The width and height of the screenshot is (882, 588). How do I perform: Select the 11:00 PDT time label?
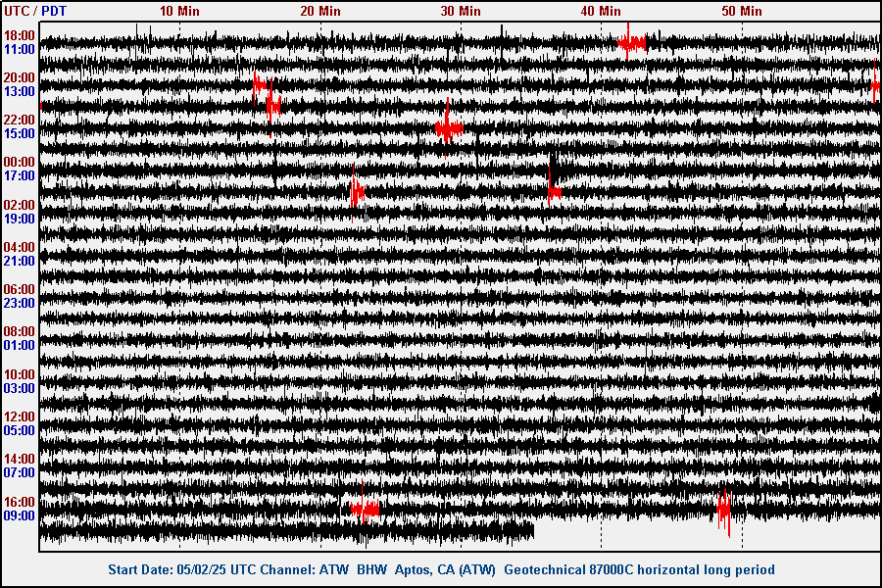(x=20, y=50)
